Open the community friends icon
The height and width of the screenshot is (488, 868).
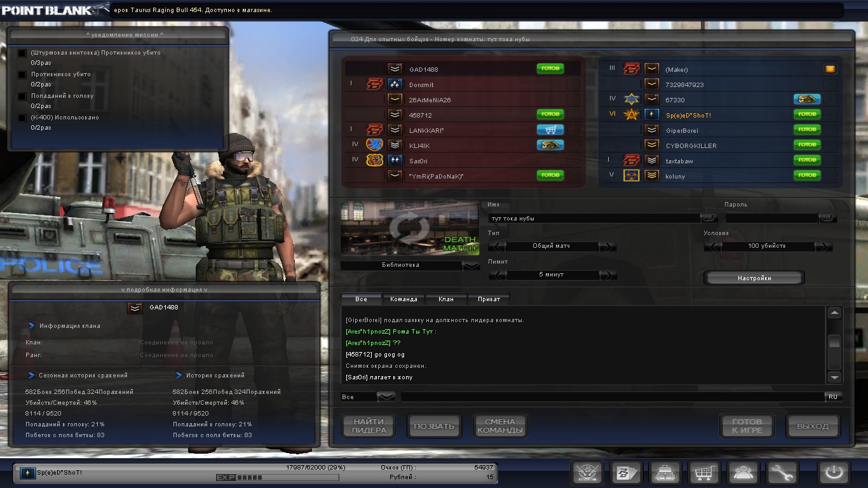coord(743,473)
